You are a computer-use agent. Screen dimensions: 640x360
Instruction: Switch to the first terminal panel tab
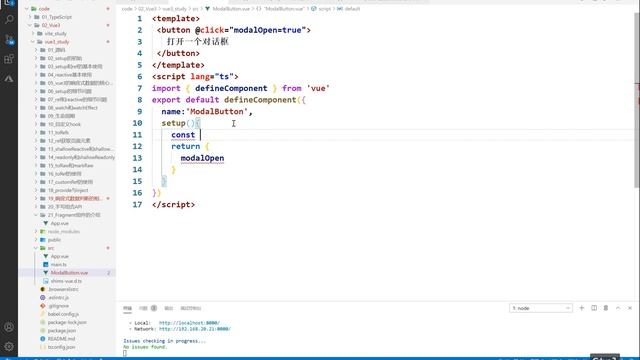127,308
